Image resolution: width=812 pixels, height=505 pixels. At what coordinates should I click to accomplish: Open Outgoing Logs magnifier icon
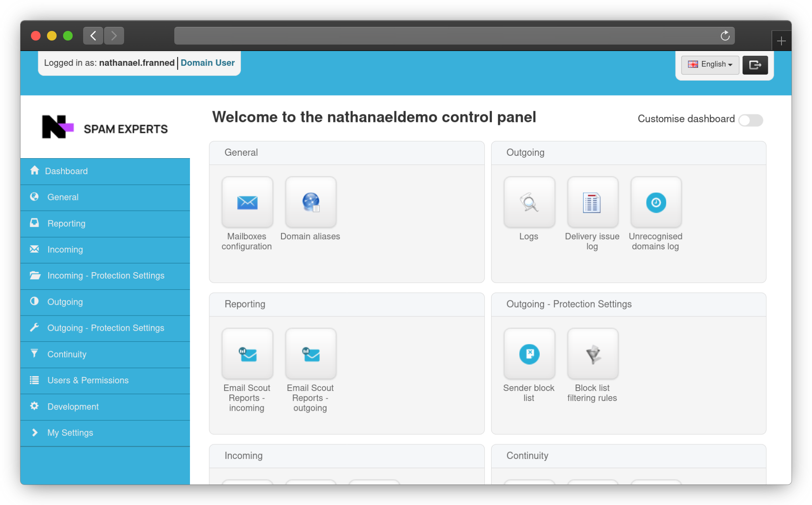click(x=529, y=202)
